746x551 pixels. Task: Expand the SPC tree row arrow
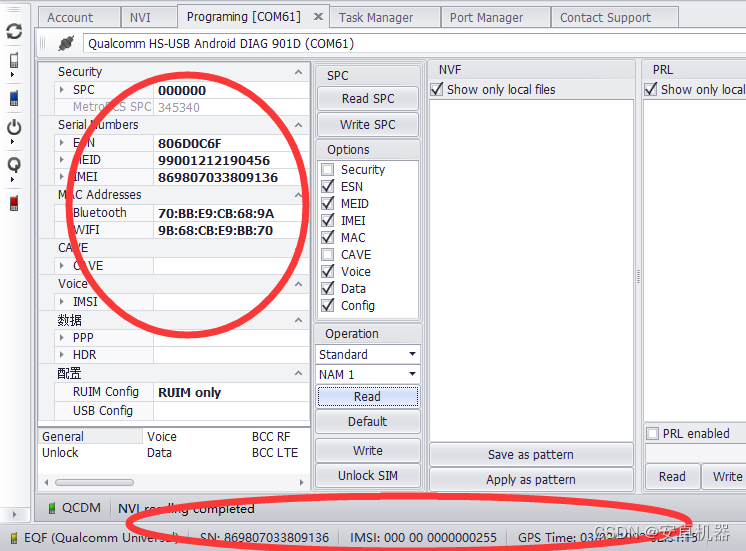click(62, 89)
